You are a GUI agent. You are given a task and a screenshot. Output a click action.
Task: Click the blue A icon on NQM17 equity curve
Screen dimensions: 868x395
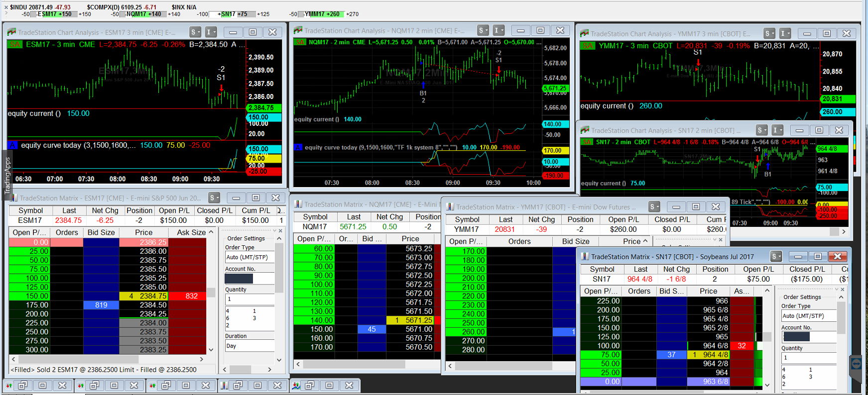pyautogui.click(x=299, y=147)
